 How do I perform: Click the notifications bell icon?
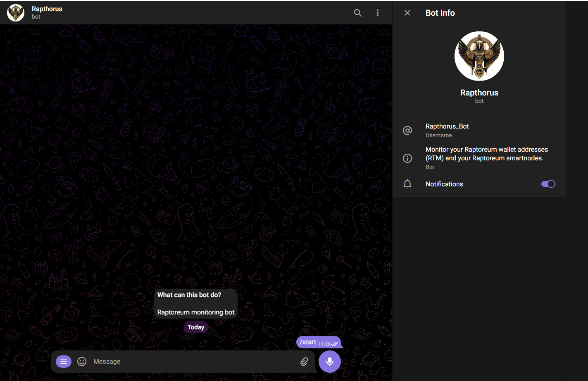click(x=407, y=184)
